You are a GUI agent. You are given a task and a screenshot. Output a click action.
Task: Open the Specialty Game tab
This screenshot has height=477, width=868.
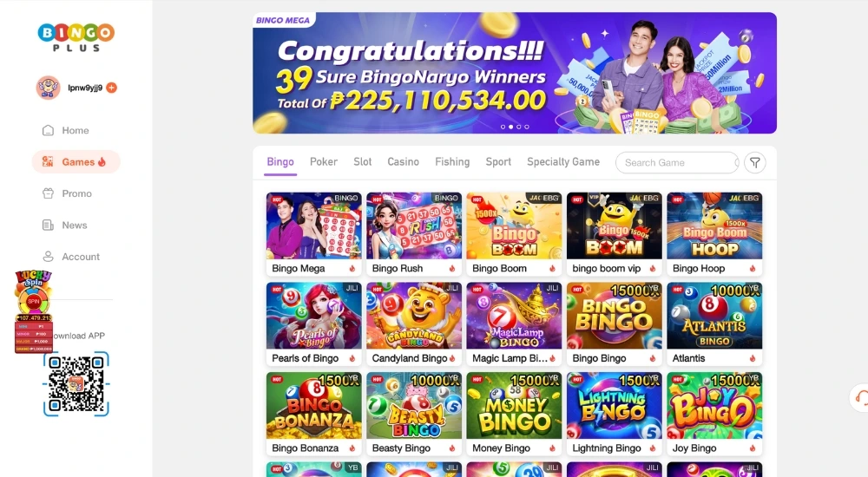pos(563,161)
